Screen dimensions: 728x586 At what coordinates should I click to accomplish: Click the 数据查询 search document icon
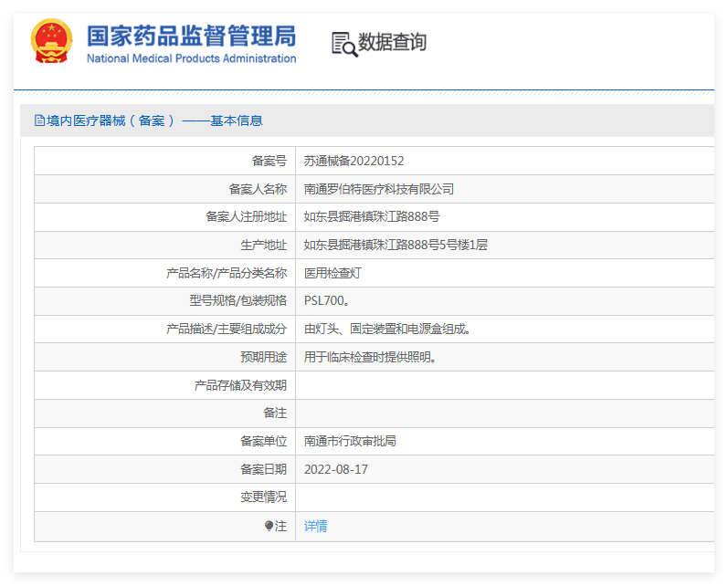coord(344,45)
